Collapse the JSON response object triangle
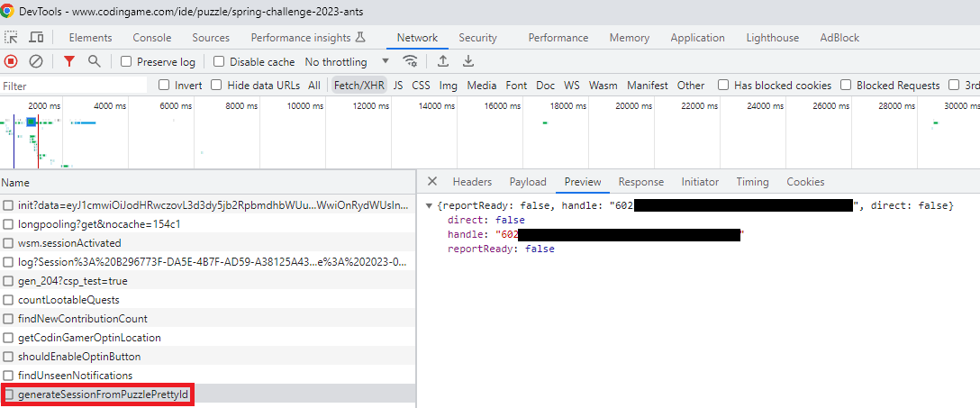The image size is (980, 408). click(429, 206)
